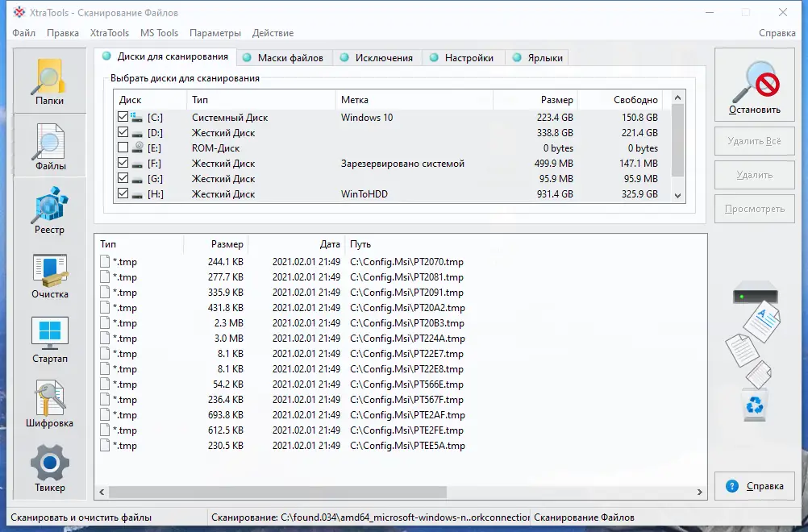
Task: Open the Параметры menu
Action: (x=214, y=33)
